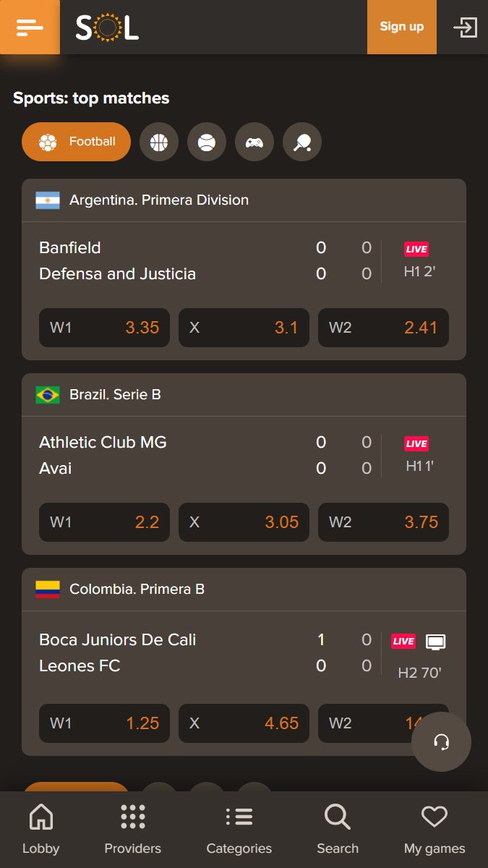488x868 pixels.
Task: Select the basketball sport icon
Action: click(x=159, y=142)
